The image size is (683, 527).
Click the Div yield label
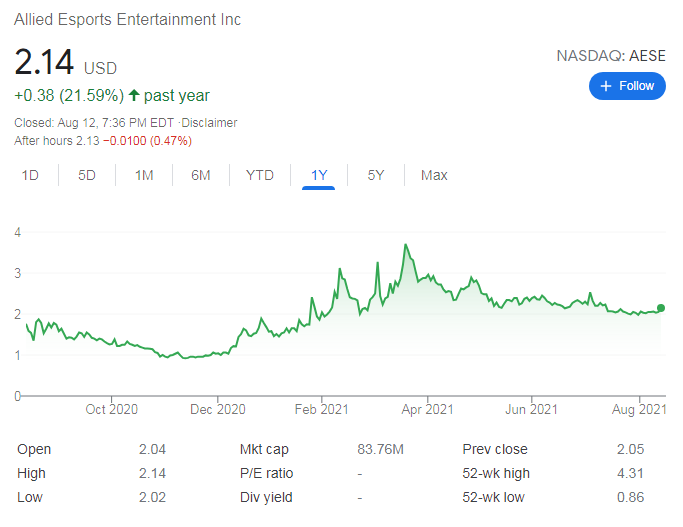click(266, 497)
